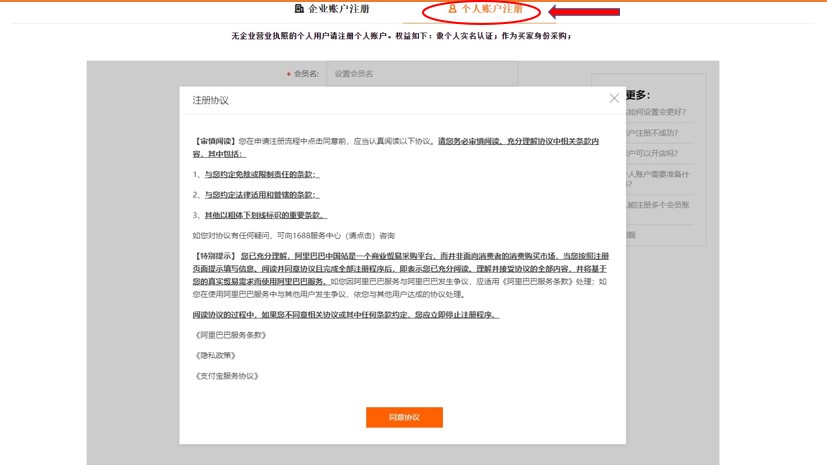Click the 会员名 input field
This screenshot has width=827, height=465.
(422, 74)
